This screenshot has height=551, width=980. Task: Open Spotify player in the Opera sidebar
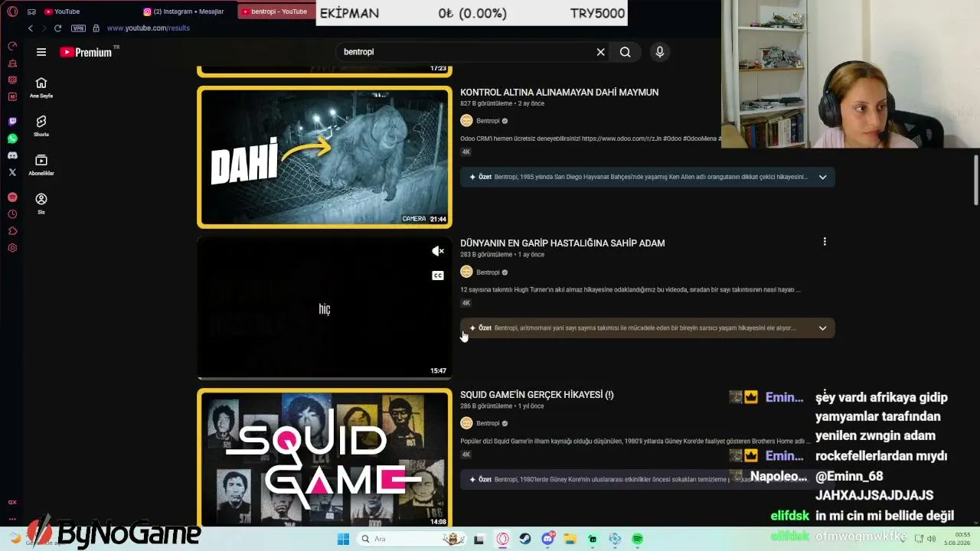(12, 197)
